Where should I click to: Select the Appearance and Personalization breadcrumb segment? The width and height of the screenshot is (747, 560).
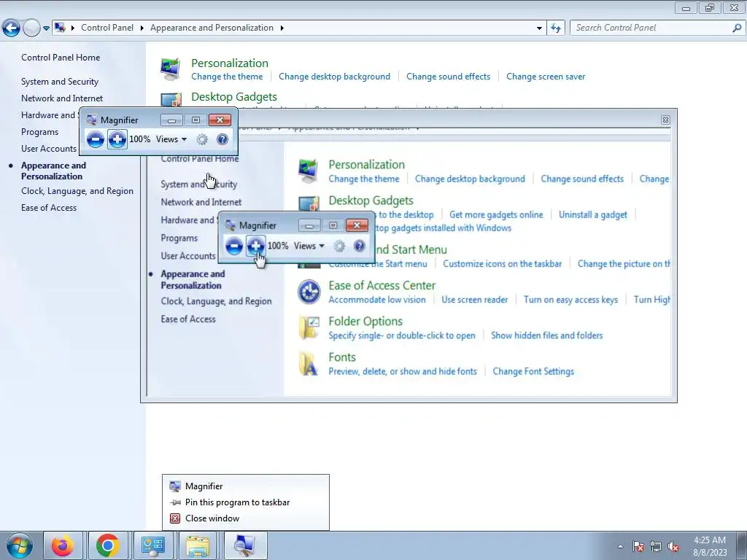(212, 28)
